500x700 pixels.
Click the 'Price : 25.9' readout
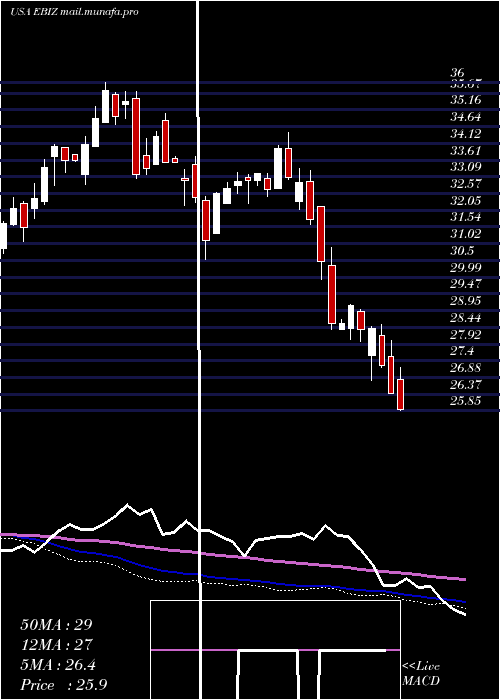pyautogui.click(x=63, y=685)
